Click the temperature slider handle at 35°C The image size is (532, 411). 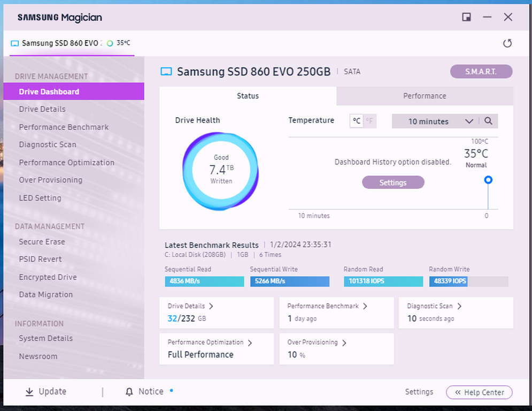488,180
